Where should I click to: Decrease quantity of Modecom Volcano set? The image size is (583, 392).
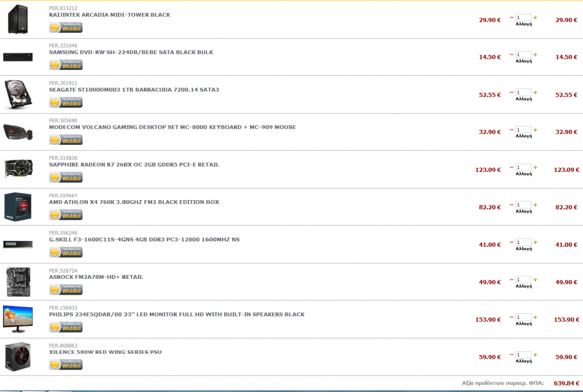tap(512, 130)
